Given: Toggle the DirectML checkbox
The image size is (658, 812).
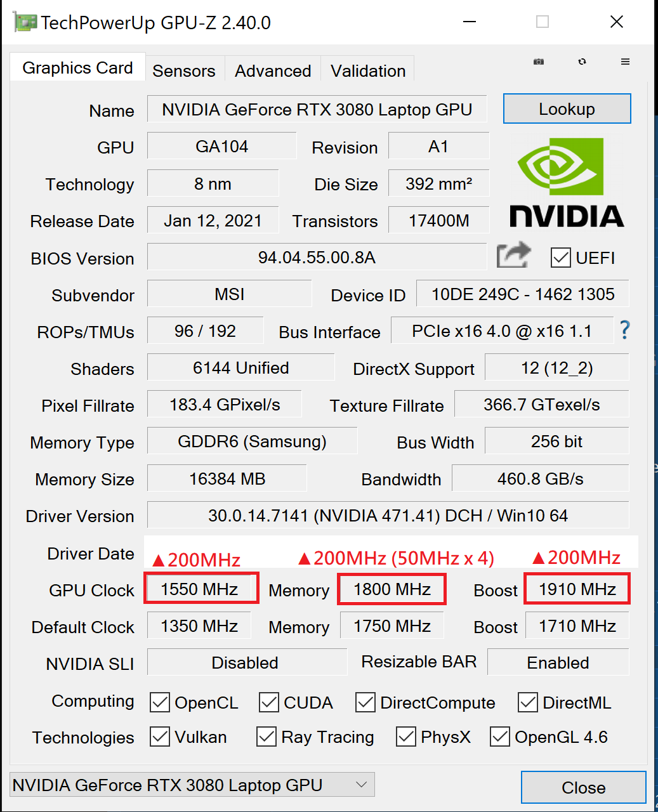Looking at the screenshot, I should [528, 702].
